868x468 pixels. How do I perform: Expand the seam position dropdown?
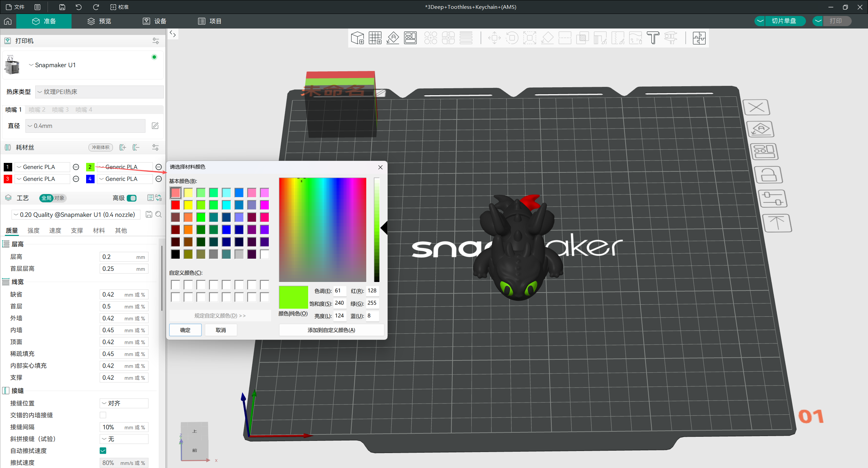pos(124,403)
